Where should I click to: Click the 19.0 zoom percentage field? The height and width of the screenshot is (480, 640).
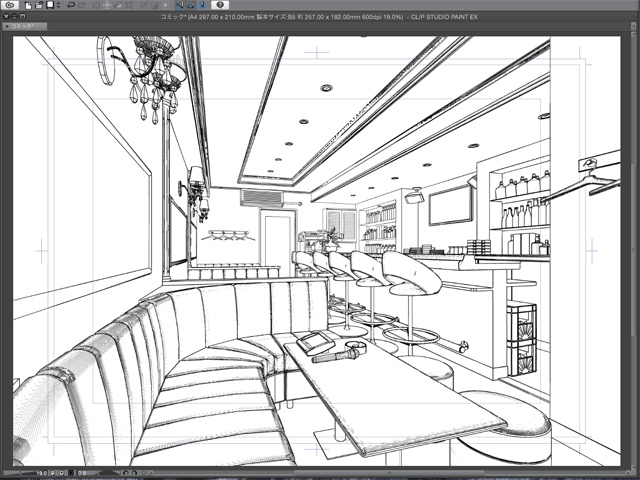click(42, 473)
